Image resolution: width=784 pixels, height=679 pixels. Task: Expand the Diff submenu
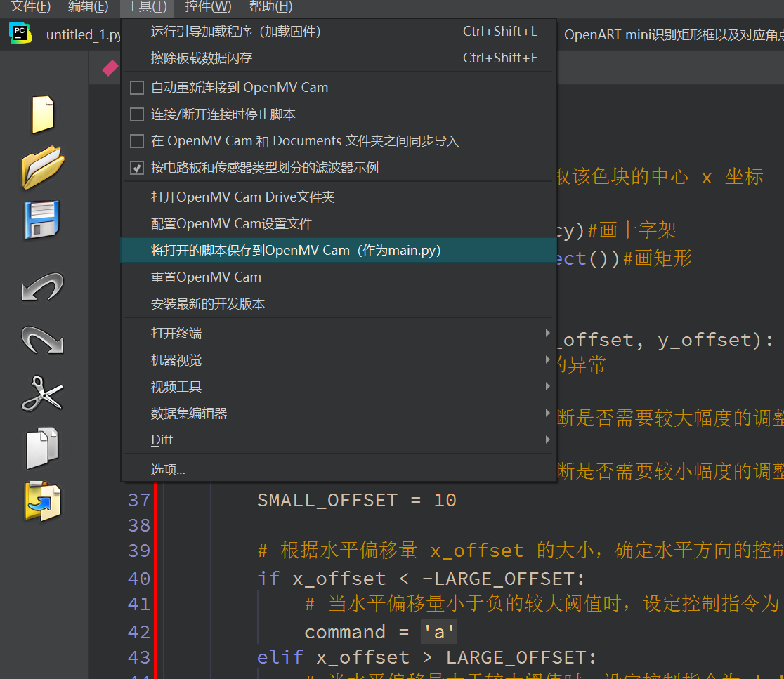(339, 440)
